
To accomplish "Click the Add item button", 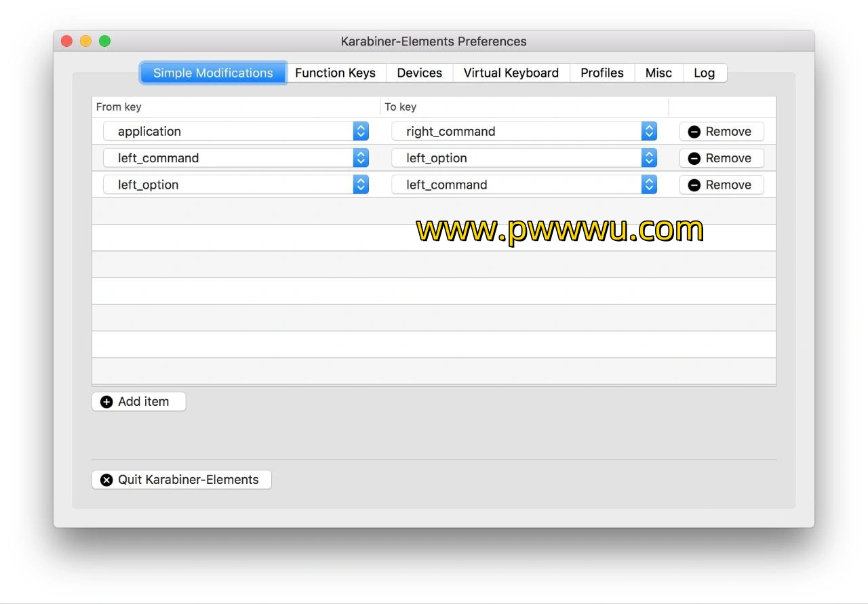I will pyautogui.click(x=138, y=401).
